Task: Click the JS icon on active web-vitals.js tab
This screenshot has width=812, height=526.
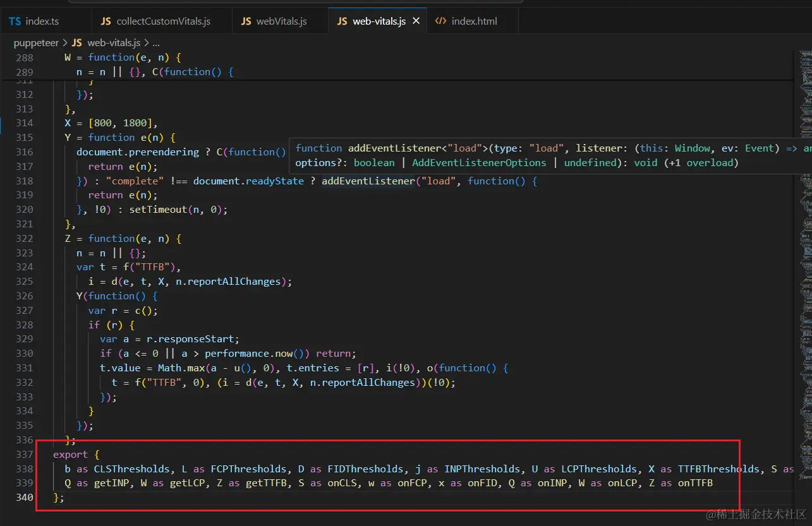Action: (x=342, y=21)
